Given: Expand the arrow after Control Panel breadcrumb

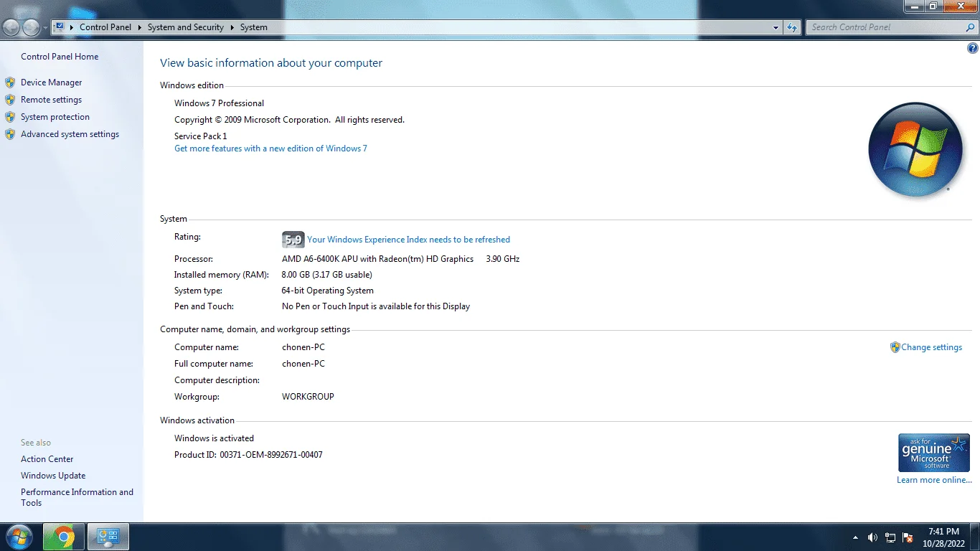Looking at the screenshot, I should pos(140,27).
